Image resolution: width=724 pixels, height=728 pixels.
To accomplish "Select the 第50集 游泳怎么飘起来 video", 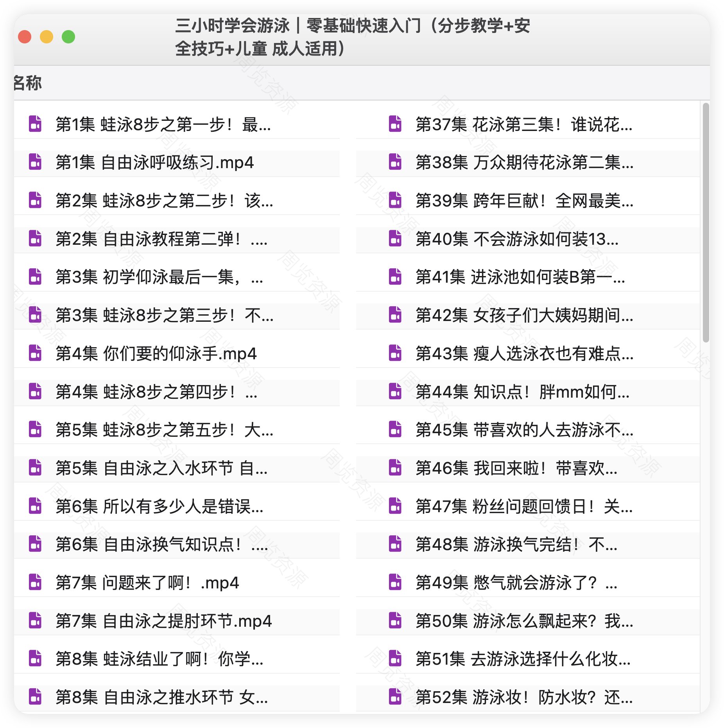I will (524, 620).
